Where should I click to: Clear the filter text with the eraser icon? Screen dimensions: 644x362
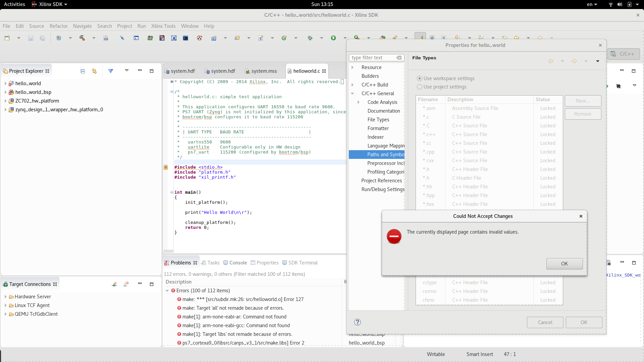click(x=399, y=58)
